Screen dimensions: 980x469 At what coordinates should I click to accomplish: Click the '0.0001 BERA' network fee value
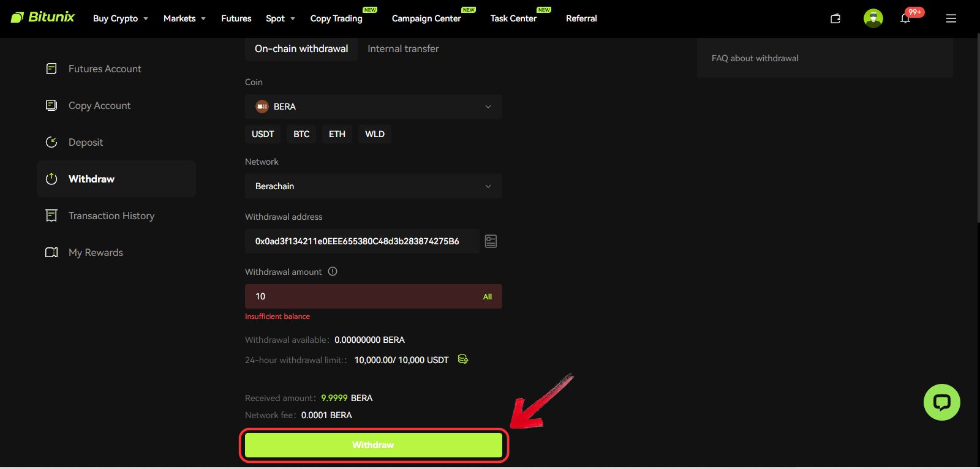pos(326,415)
